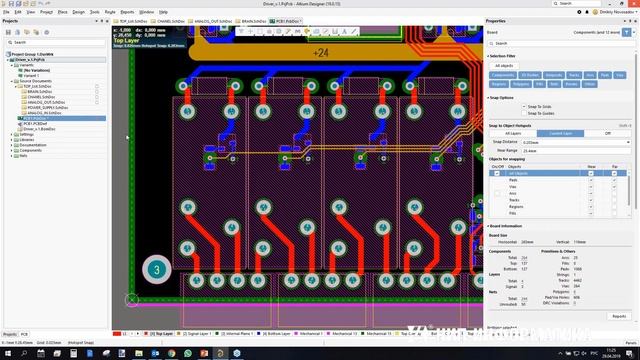Toggle the Snap To Grids checkbox
640x360 pixels.
(x=524, y=107)
